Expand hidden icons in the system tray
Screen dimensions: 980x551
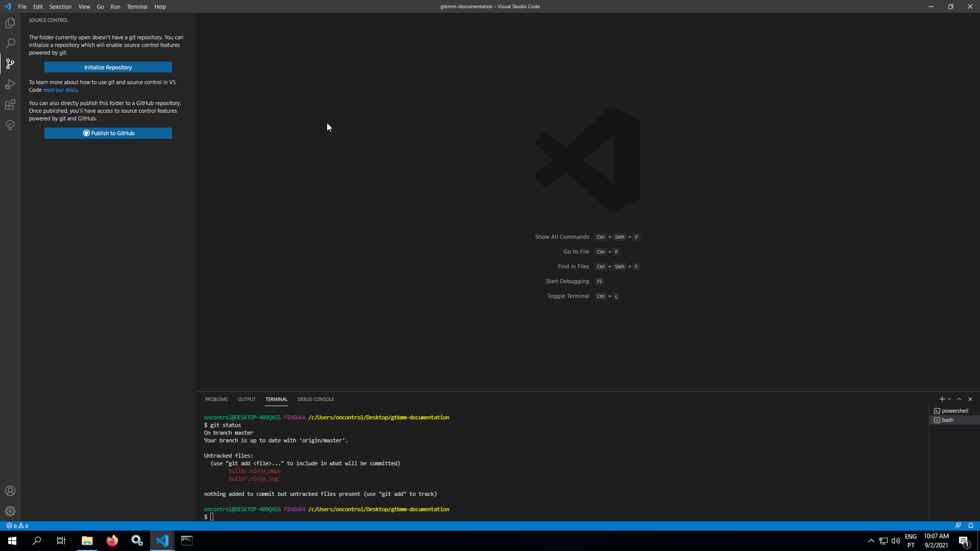click(x=870, y=540)
